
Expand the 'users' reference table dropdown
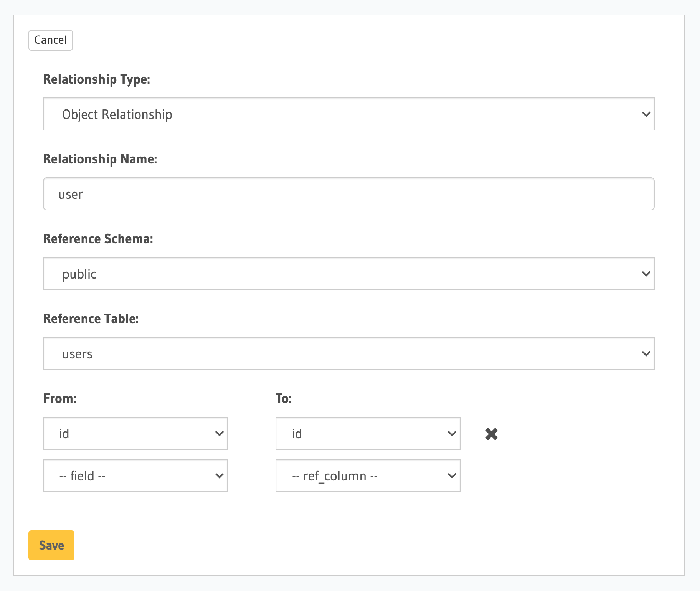point(348,354)
